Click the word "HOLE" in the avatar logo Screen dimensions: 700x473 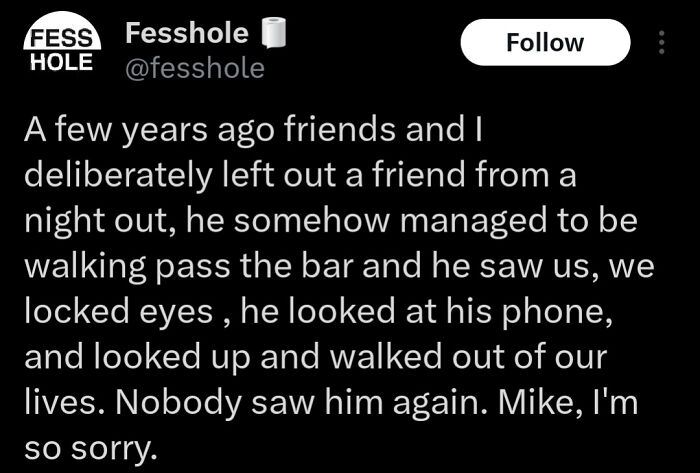(x=62, y=60)
